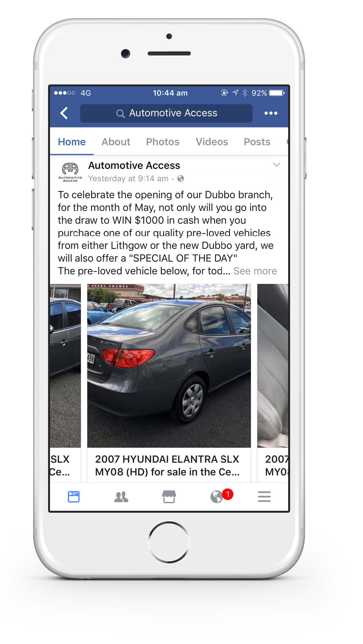Open the Marketplace storefront icon

169,497
